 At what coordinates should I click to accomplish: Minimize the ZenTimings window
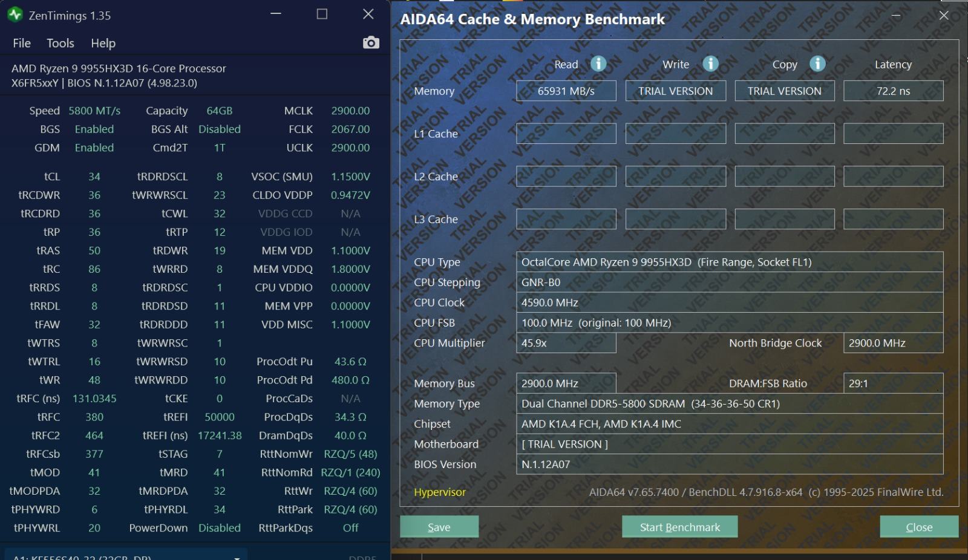click(x=276, y=14)
